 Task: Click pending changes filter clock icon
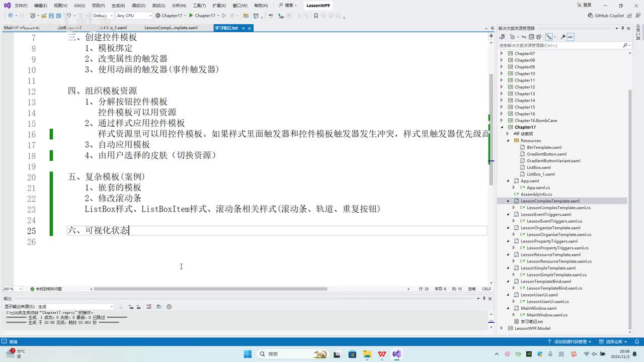tap(512, 37)
